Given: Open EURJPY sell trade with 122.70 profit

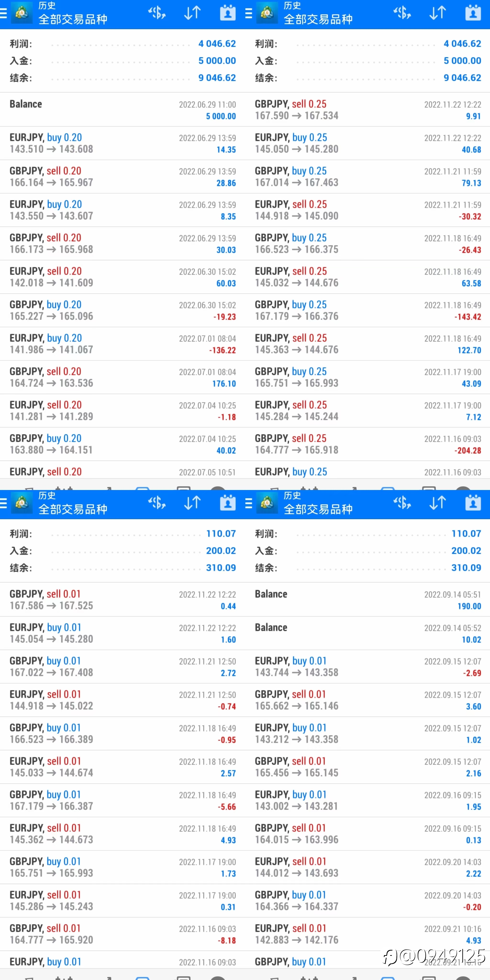Looking at the screenshot, I should tap(367, 344).
